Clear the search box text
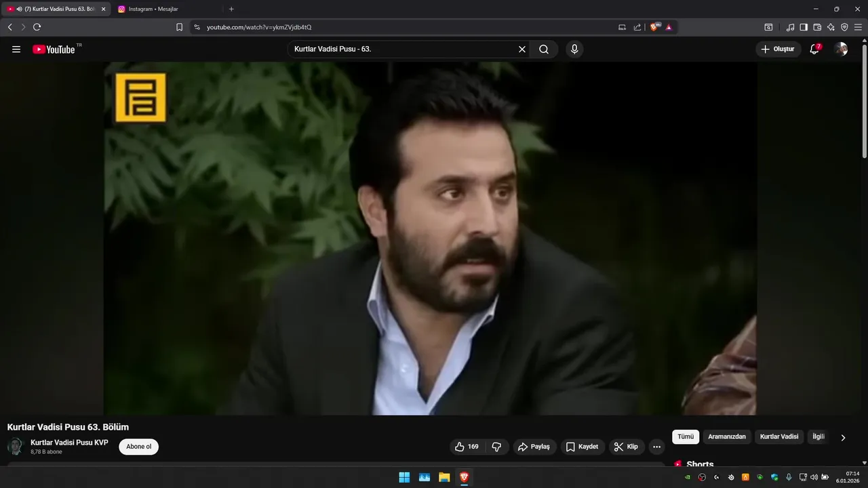Screen dimensions: 868x488 point(522,49)
